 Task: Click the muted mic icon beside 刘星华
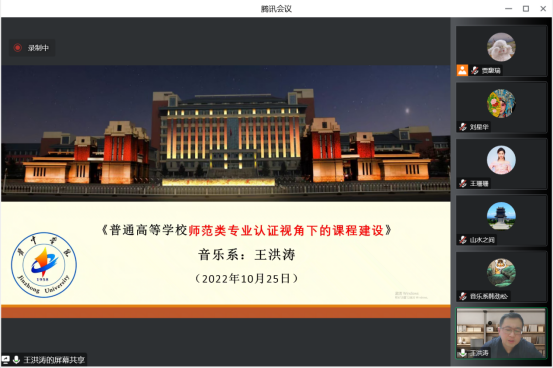click(x=463, y=127)
